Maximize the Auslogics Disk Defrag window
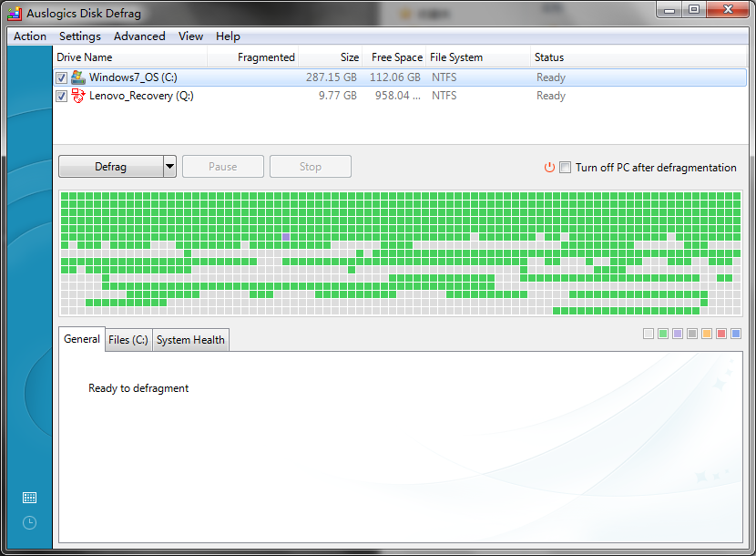Image resolution: width=756 pixels, height=556 pixels. (x=694, y=10)
